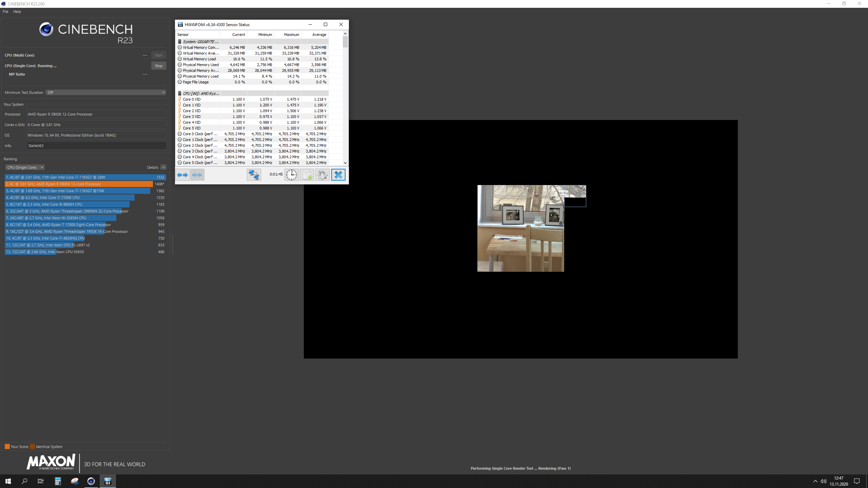Switch to Cinebench taskbar icon
Image resolution: width=868 pixels, height=488 pixels.
[x=91, y=481]
